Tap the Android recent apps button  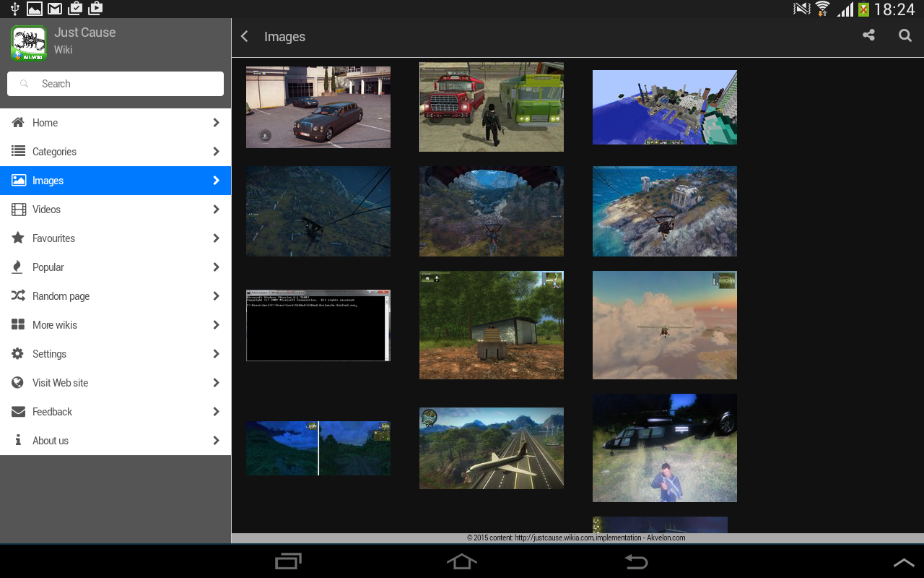tap(289, 561)
